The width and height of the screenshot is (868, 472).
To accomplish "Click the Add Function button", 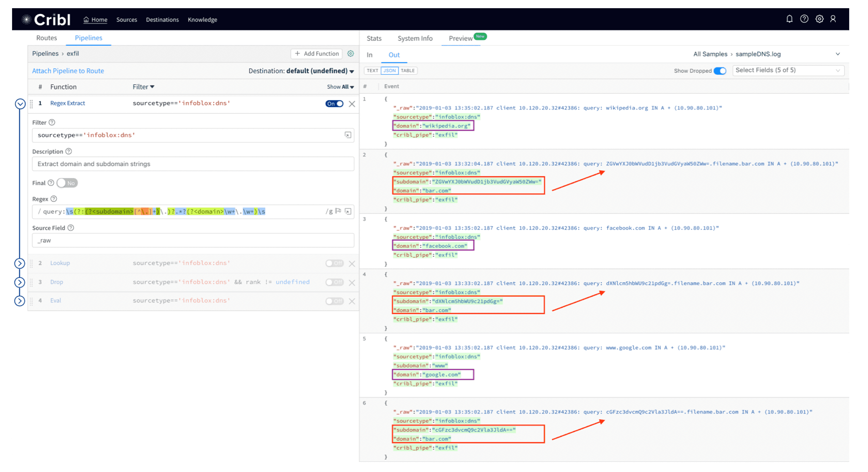I will tap(317, 53).
